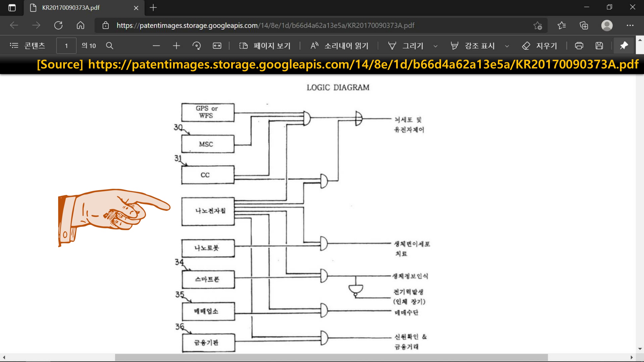Expand the 강조 표시 highlight dropdown arrow
Image resolution: width=644 pixels, height=362 pixels.
[507, 46]
